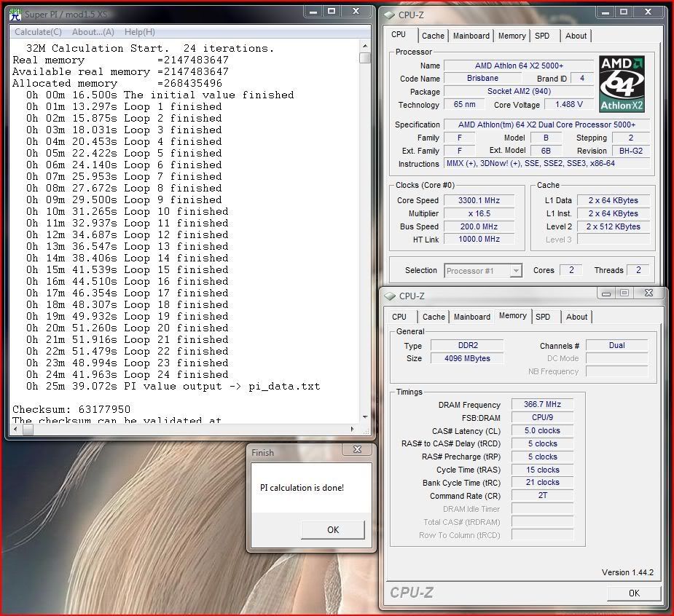
Task: Close the Finish dialog with the X button
Action: (357, 451)
